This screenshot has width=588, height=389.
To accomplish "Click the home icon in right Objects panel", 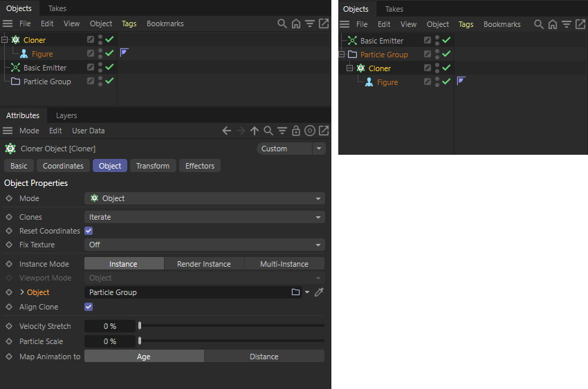I will 552,24.
